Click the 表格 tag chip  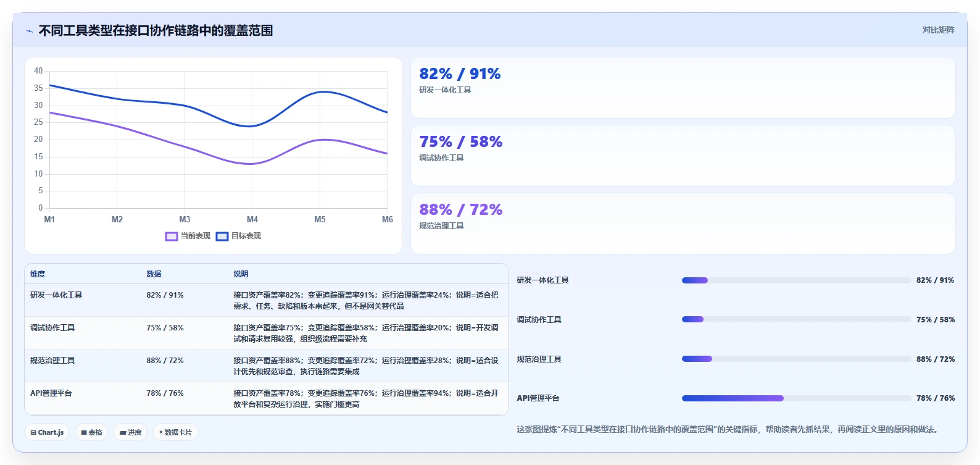coord(91,432)
